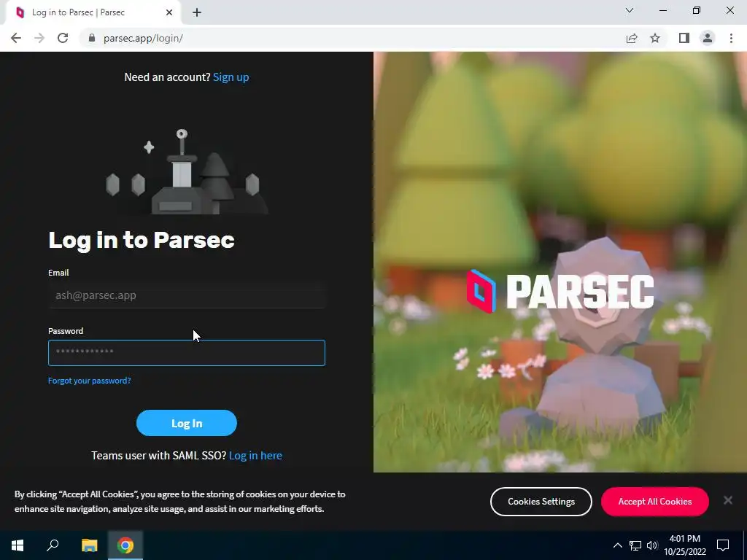Viewport: 747px width, 560px height.
Task: Follow the Sign up link
Action: (x=231, y=77)
